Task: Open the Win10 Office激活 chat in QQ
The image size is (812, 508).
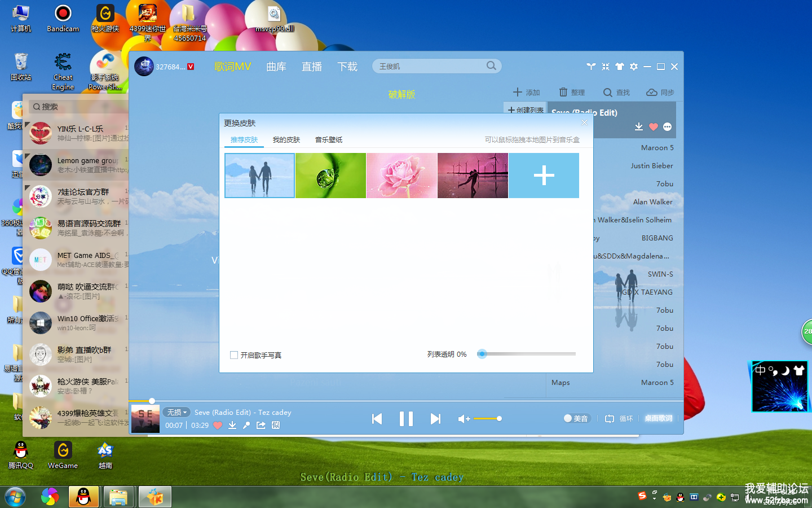Action: (x=77, y=323)
